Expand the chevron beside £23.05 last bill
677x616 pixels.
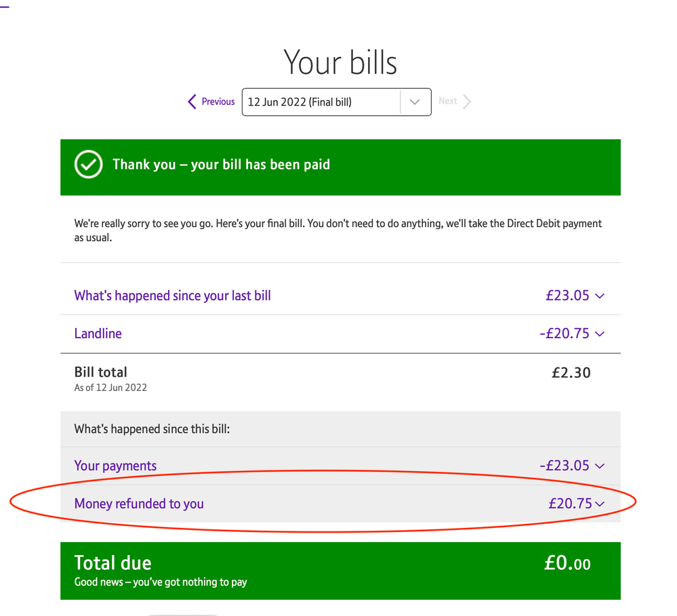[599, 296]
